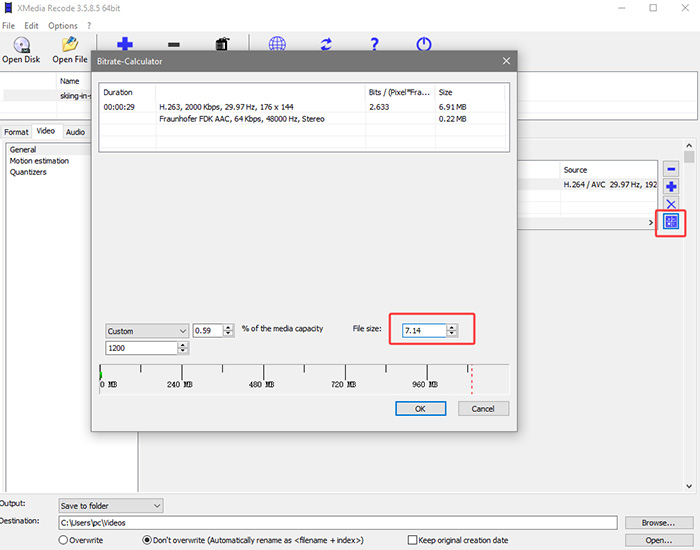700x550 pixels.
Task: Click OK in the Bitrate-Calculator
Action: pos(421,408)
